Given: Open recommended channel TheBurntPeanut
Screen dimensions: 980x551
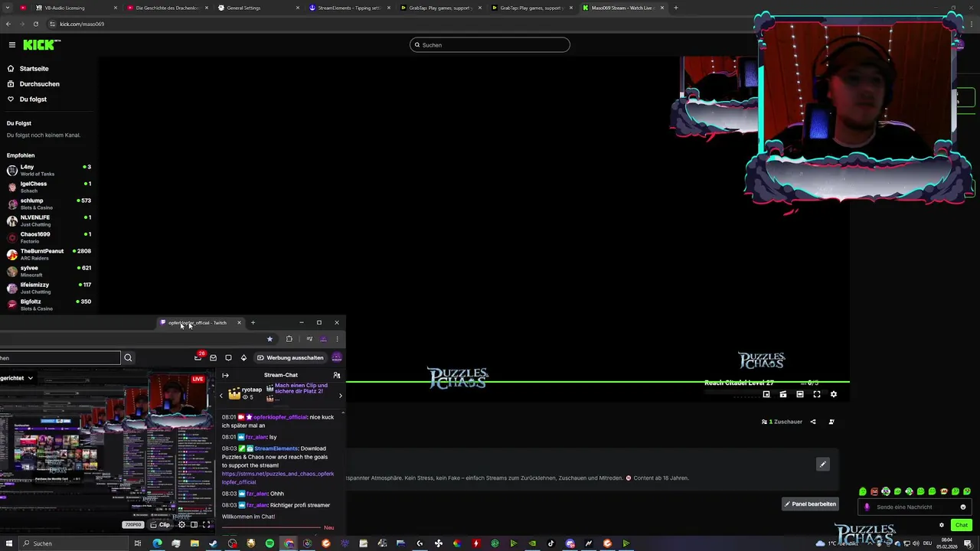Looking at the screenshot, I should pyautogui.click(x=48, y=254).
